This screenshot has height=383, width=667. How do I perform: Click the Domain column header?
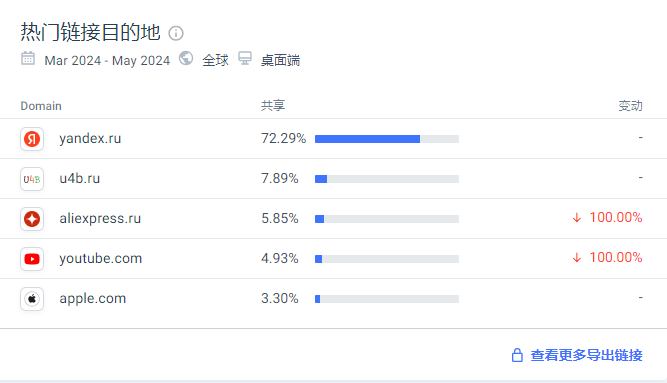pyautogui.click(x=41, y=106)
